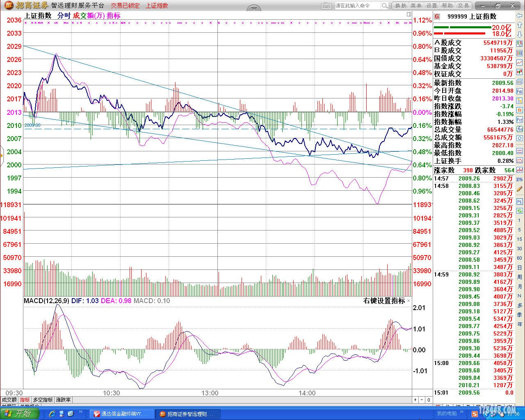Click in the command input box
This screenshot has width=525, height=420.
point(358,6)
